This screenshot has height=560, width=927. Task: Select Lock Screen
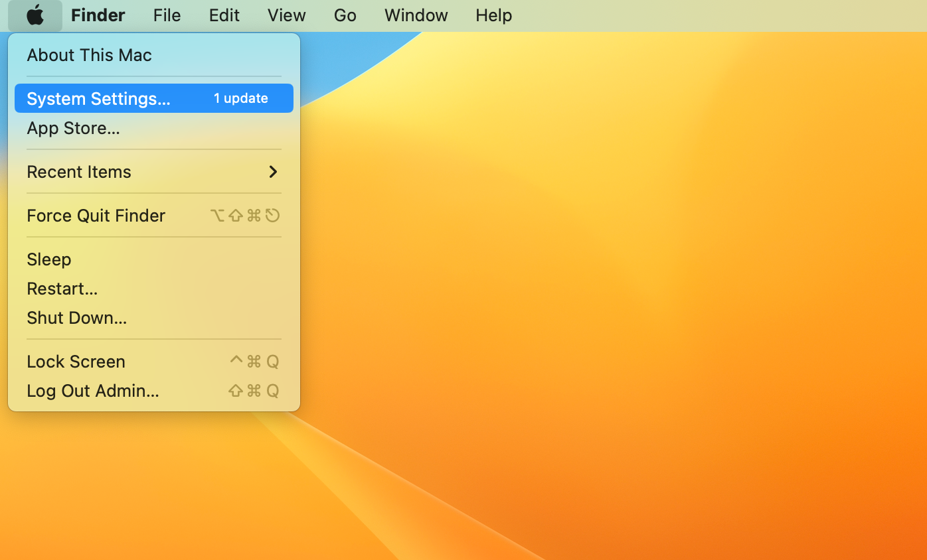pyautogui.click(x=154, y=362)
